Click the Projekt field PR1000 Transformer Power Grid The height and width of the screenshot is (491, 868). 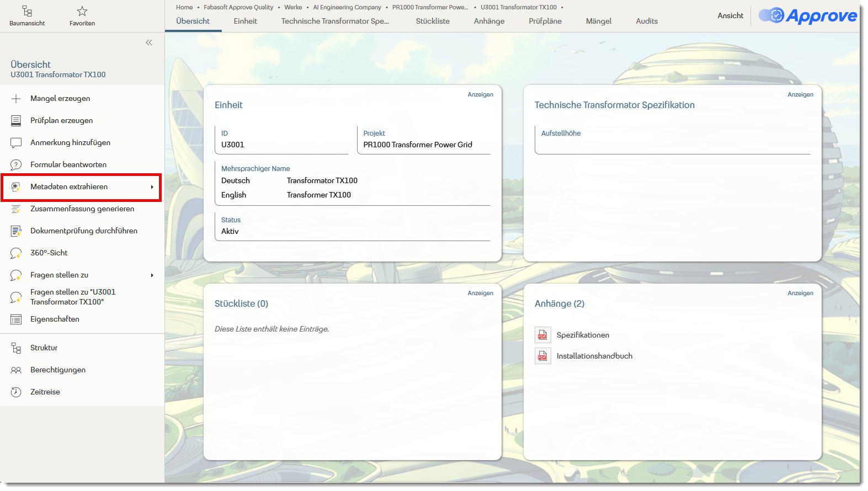tap(424, 140)
